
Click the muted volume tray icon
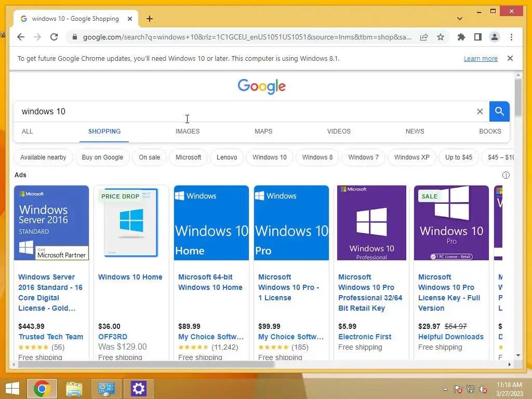(483, 389)
